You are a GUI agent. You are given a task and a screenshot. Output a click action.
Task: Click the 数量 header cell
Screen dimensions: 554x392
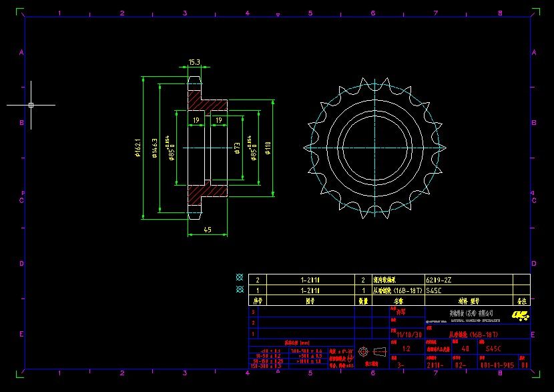tap(363, 301)
